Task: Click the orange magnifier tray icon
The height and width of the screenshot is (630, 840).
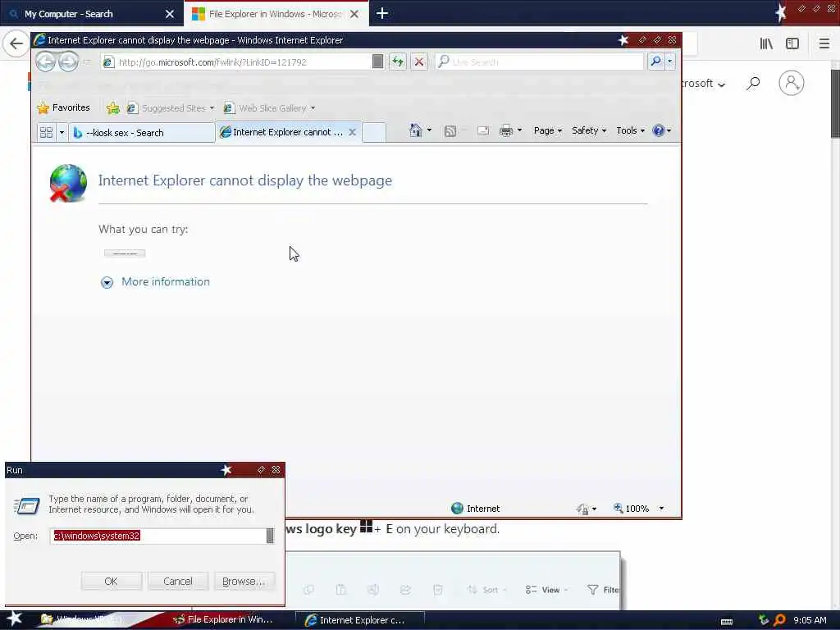Action: 779,620
